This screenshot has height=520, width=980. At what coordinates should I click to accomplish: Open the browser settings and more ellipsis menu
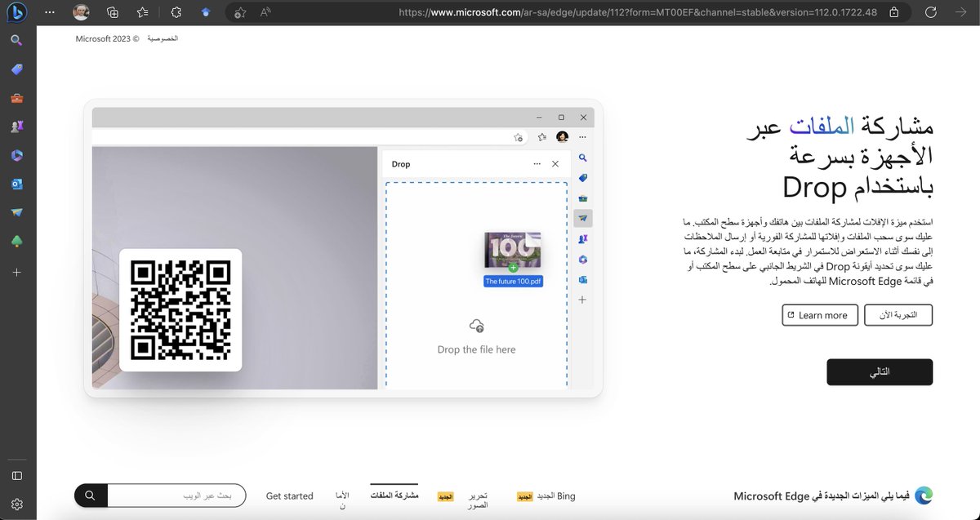(x=51, y=12)
